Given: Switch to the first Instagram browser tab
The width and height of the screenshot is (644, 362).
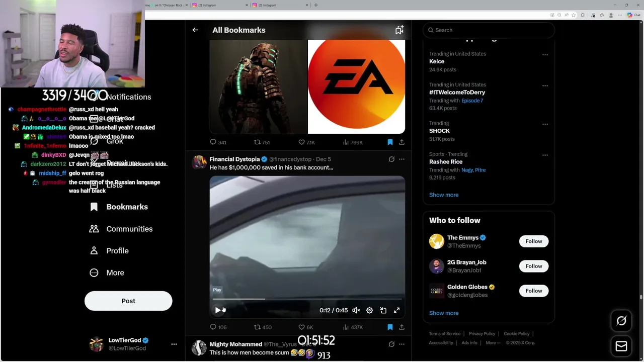Looking at the screenshot, I should pos(220,5).
